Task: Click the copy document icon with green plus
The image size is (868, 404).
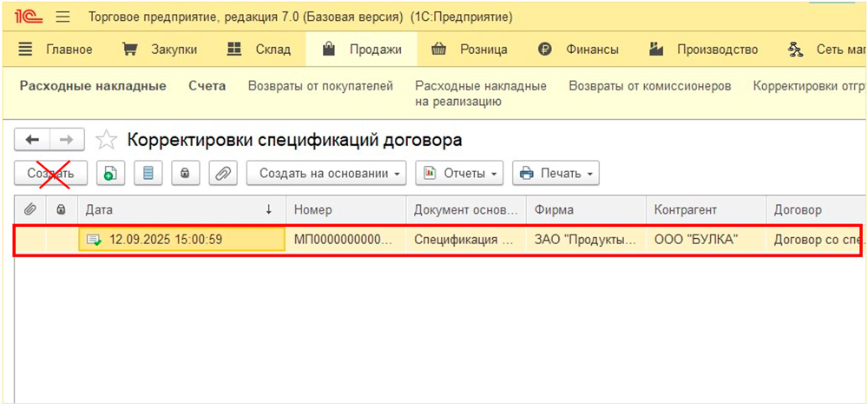Action: tap(109, 173)
